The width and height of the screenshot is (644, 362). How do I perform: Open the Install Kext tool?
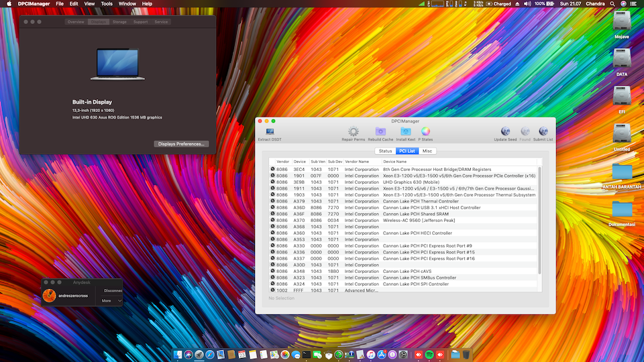[x=405, y=132]
